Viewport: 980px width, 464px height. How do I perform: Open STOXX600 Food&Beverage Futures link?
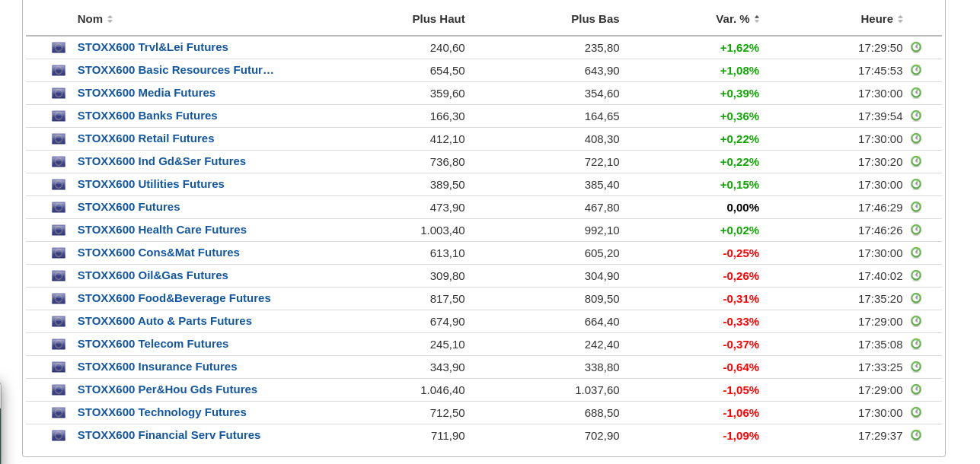tap(174, 298)
